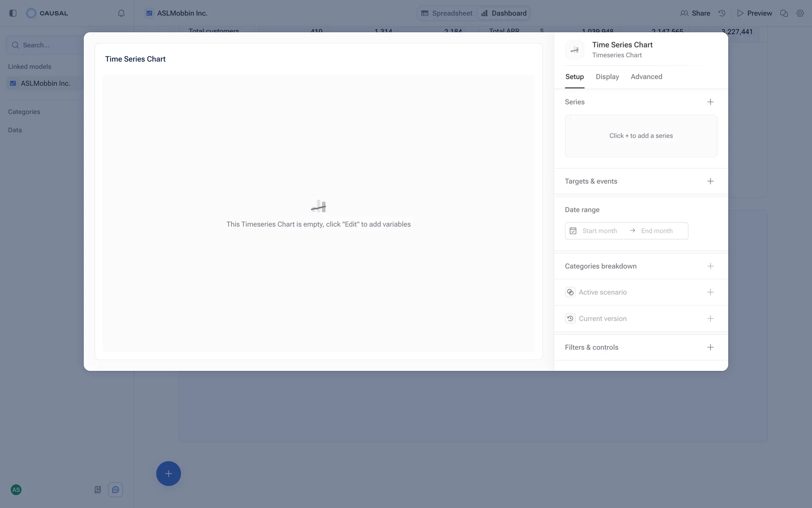Viewport: 812px width, 508px height.
Task: Switch to Spreadsheet view
Action: click(447, 13)
